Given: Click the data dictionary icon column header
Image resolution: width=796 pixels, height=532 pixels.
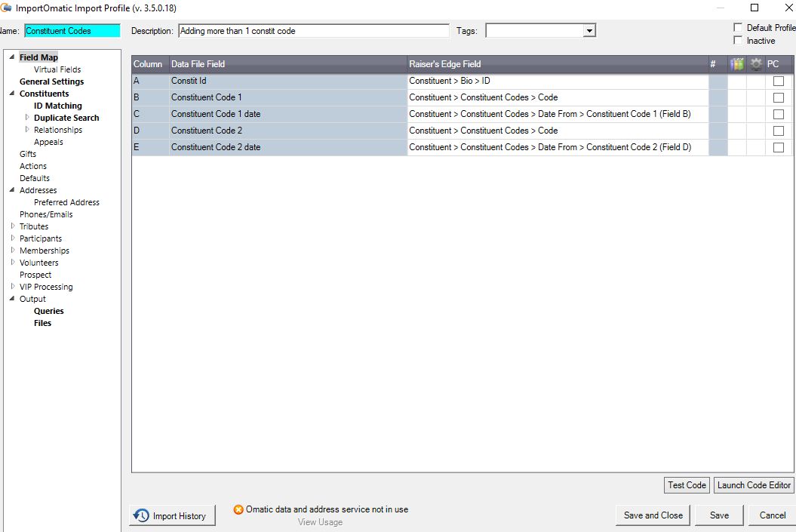Looking at the screenshot, I should coord(736,63).
